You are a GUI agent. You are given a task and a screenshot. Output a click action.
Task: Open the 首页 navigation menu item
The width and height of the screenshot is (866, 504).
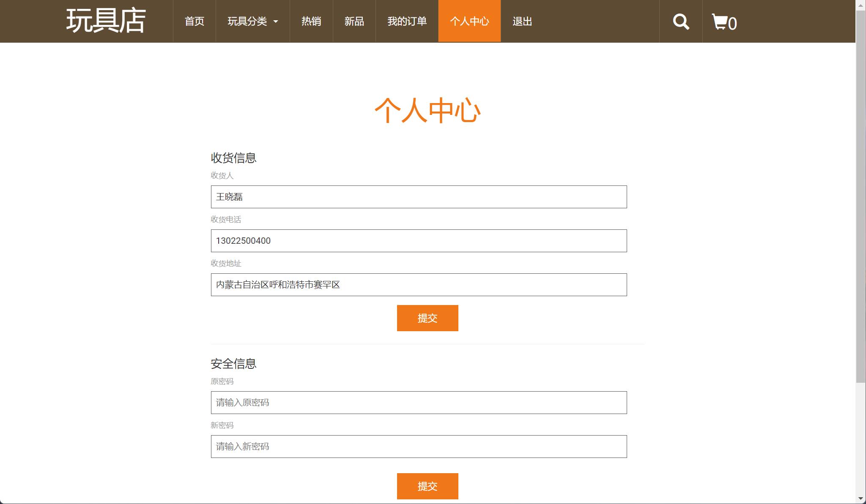click(x=194, y=21)
